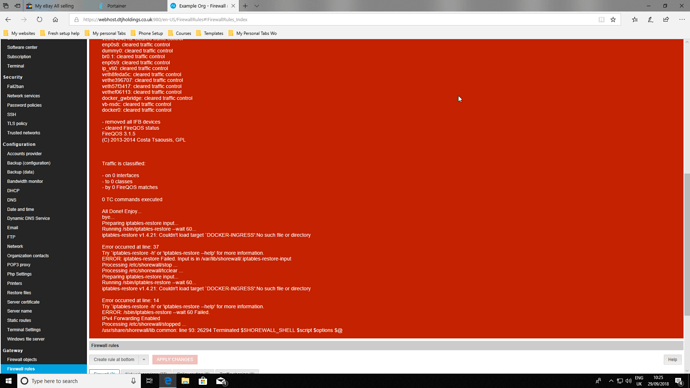Open the tab list chevron
This screenshot has height=388, width=690.
pos(257,6)
